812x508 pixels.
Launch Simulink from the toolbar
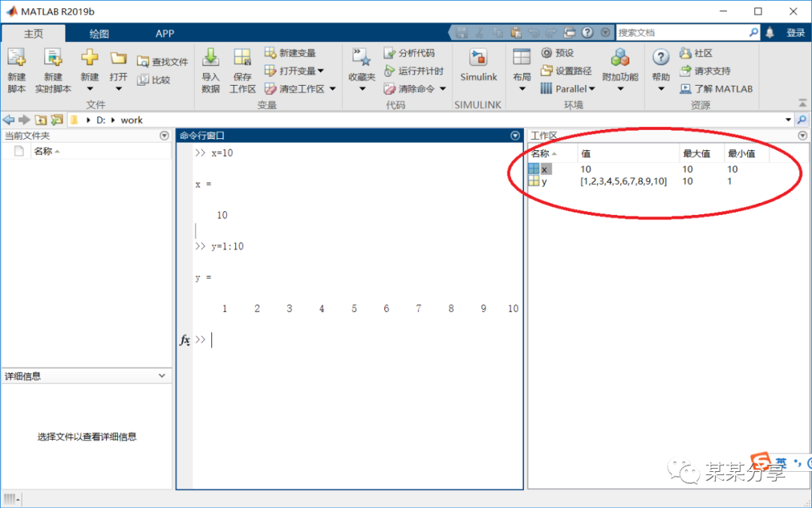click(x=478, y=65)
